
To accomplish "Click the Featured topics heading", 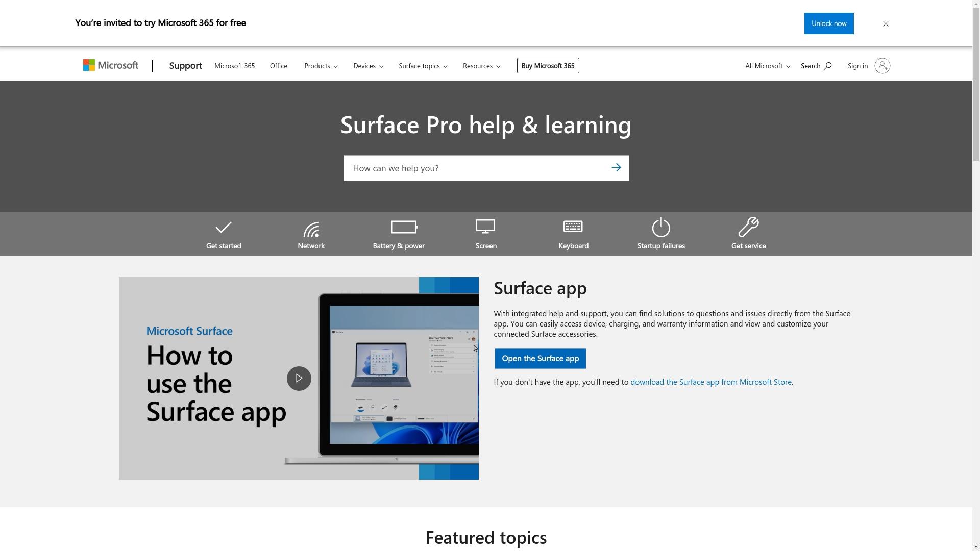I will 486,538.
